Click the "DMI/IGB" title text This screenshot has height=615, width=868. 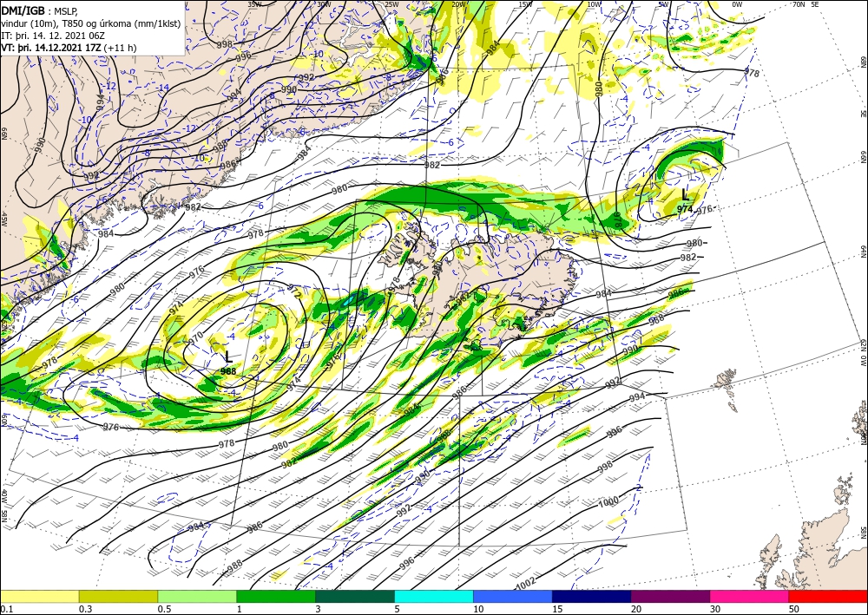(23, 10)
